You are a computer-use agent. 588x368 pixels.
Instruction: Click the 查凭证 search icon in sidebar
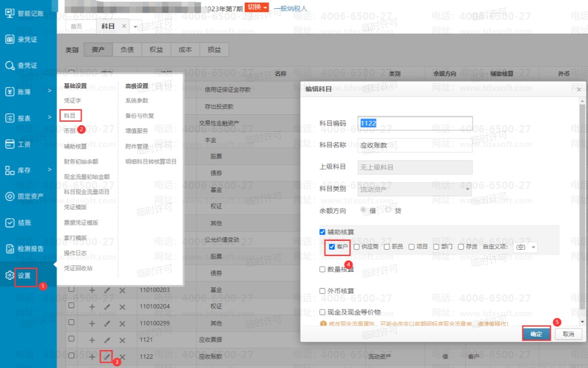coord(9,66)
